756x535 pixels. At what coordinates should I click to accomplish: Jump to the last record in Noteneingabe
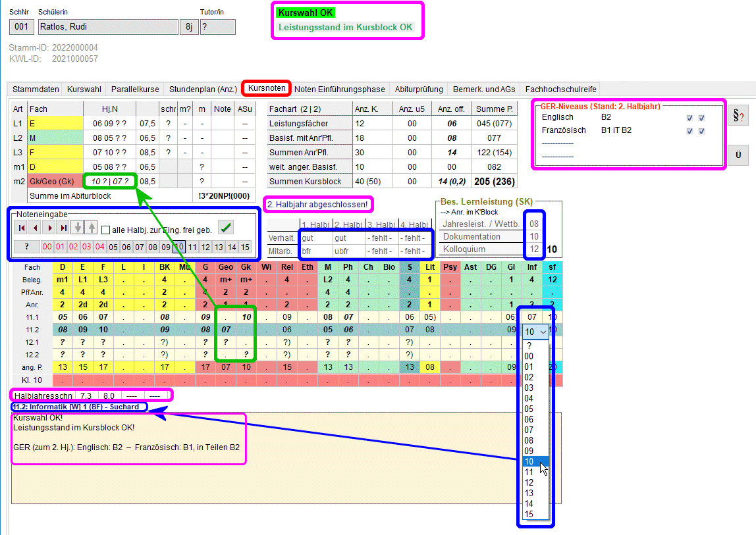(x=63, y=228)
